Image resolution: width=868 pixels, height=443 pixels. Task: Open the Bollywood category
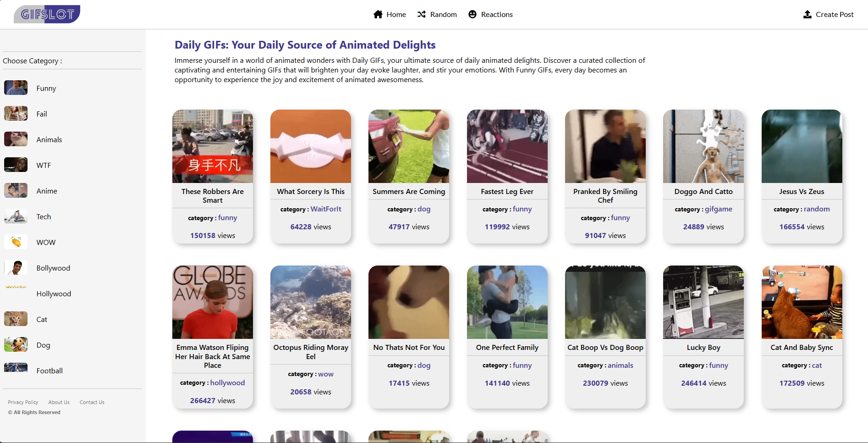53,268
